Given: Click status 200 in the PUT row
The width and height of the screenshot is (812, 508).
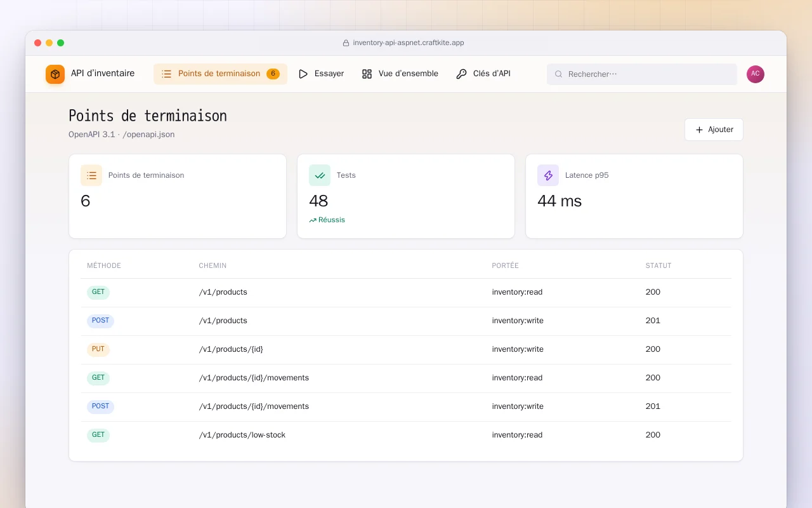Looking at the screenshot, I should [653, 349].
